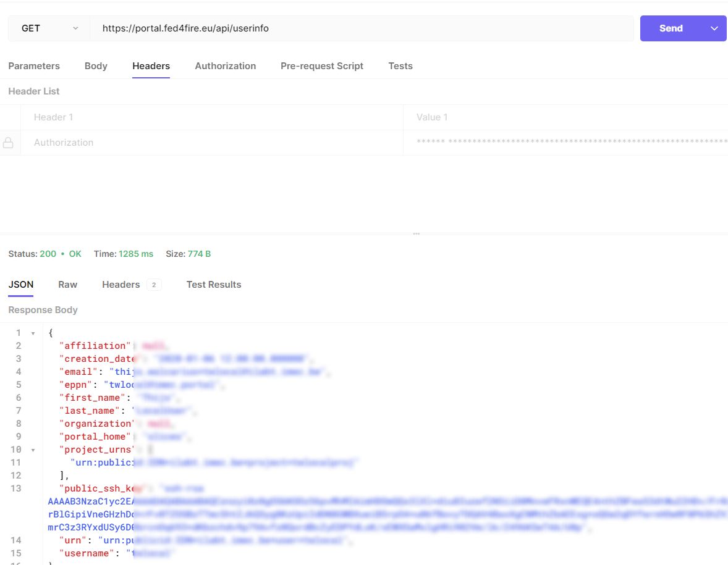Click the masked Authorization header value
This screenshot has height=565, width=728.
(565, 143)
